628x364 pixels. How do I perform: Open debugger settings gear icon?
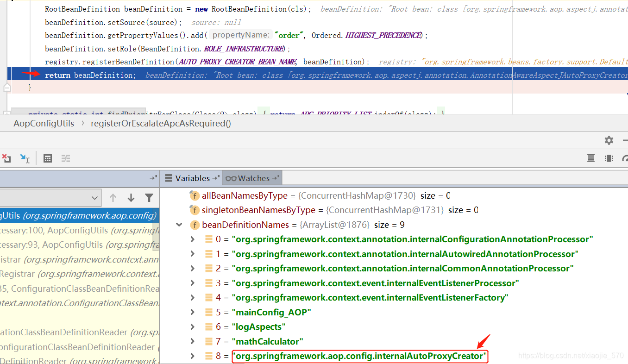(x=609, y=140)
